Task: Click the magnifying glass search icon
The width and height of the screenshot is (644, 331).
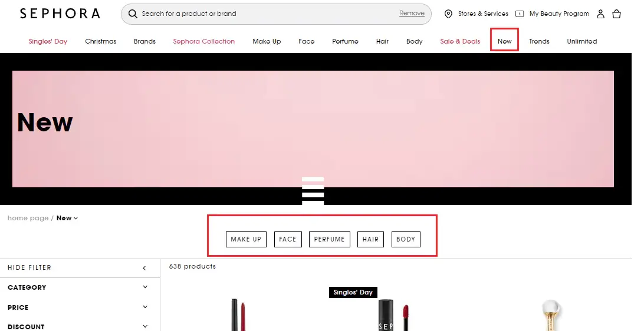Action: 133,14
